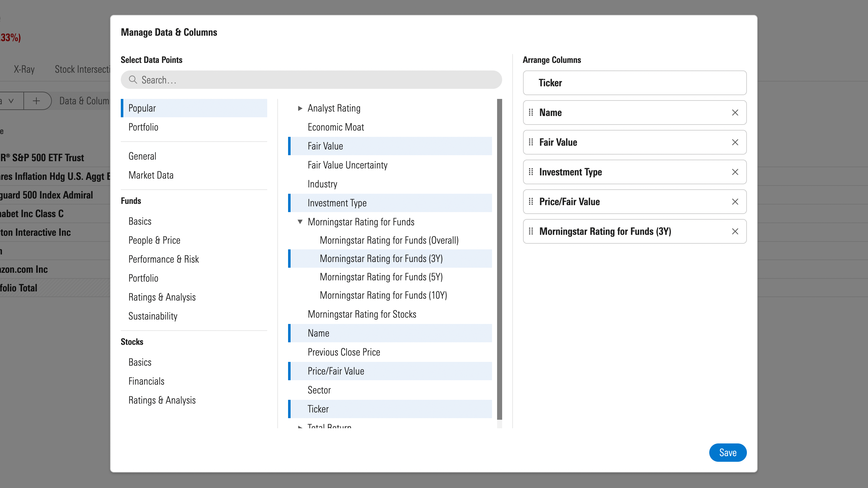Image resolution: width=868 pixels, height=488 pixels.
Task: Click the drag handle icon for Investment Type column
Action: pyautogui.click(x=531, y=172)
